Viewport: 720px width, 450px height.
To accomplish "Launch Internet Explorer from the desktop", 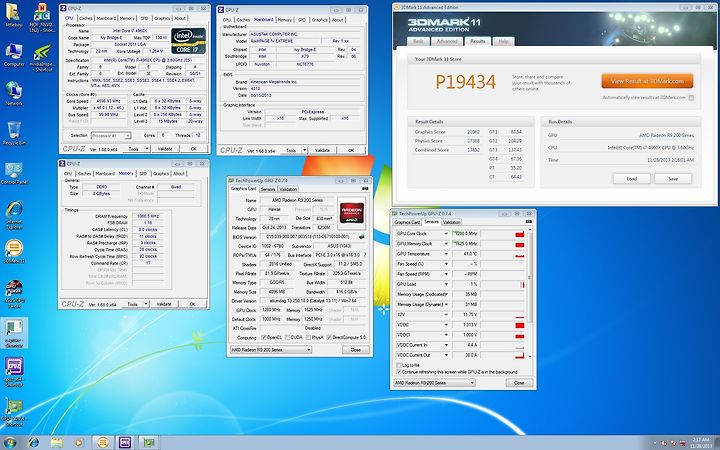I will tap(14, 214).
